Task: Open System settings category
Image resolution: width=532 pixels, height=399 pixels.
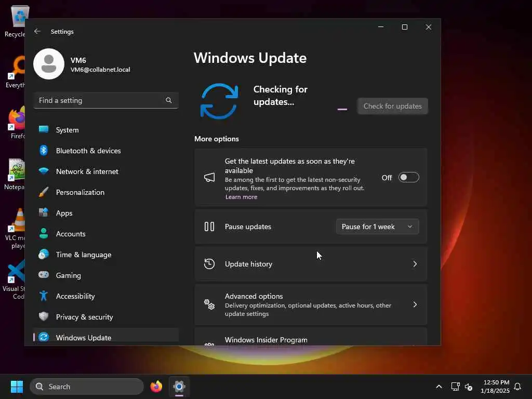Action: [106, 129]
